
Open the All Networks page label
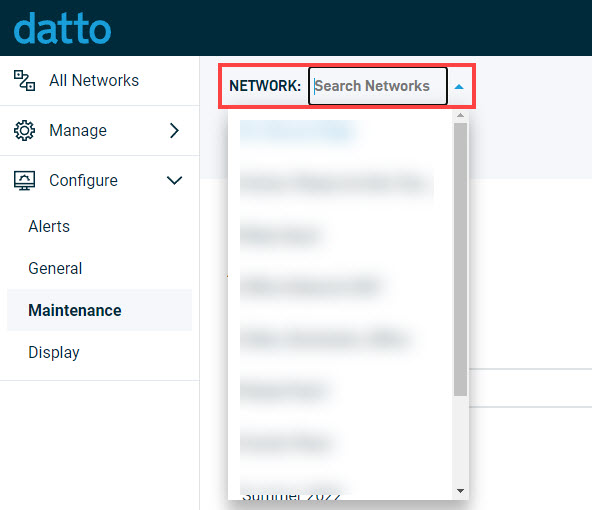click(x=94, y=81)
